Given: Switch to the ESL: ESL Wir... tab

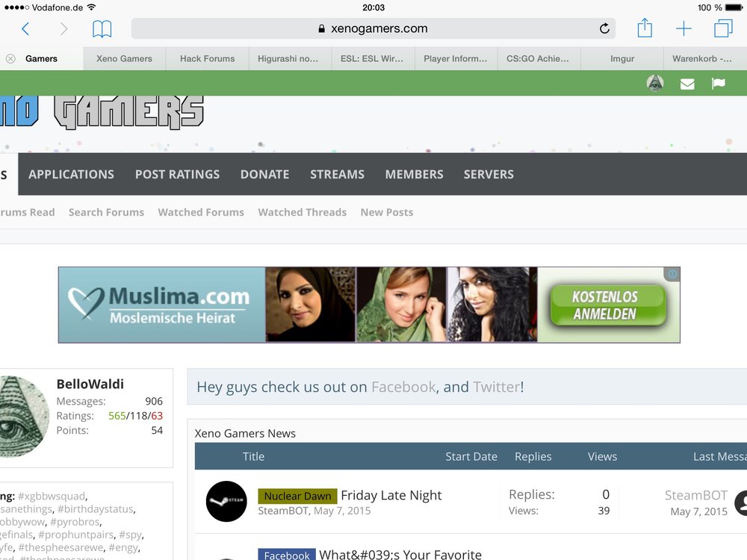Looking at the screenshot, I should 371,58.
